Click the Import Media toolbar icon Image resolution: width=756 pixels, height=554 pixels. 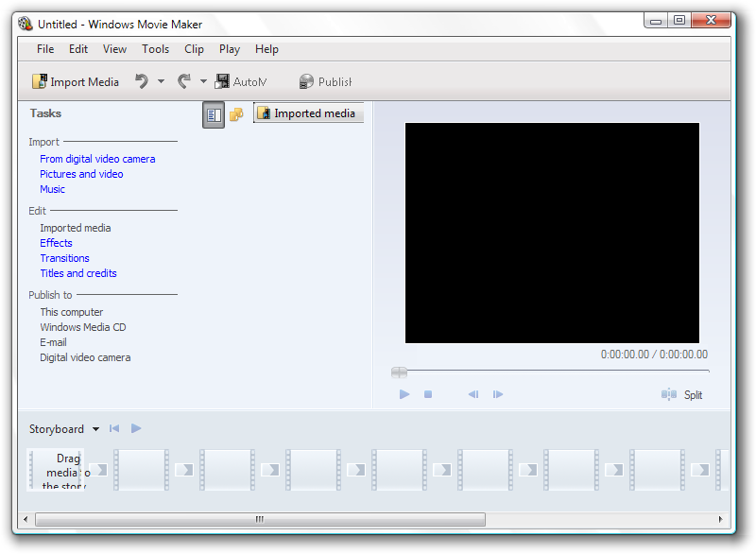[x=40, y=82]
